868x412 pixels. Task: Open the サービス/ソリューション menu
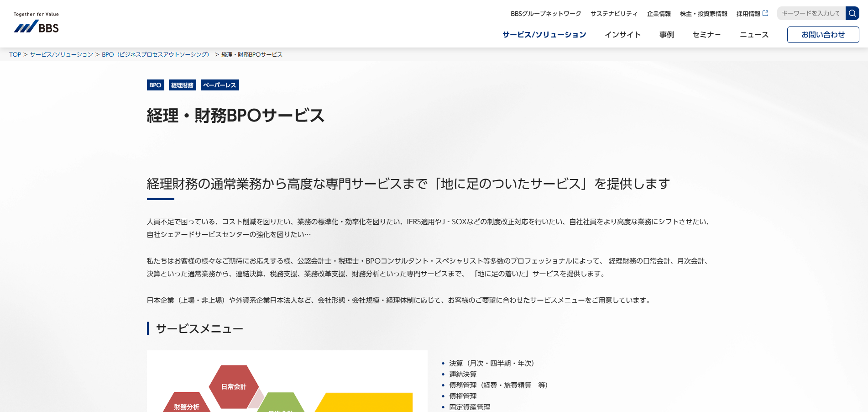point(544,34)
